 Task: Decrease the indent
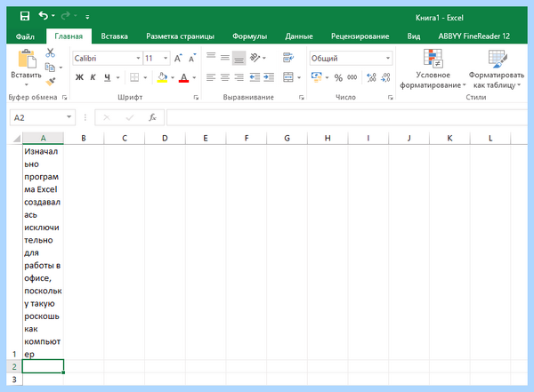click(255, 77)
